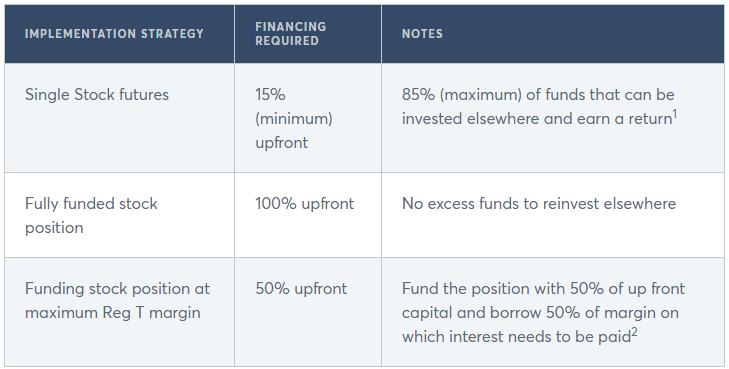Click the word 'upfront' under 15% (minimum)
This screenshot has height=369, width=729.
[281, 143]
